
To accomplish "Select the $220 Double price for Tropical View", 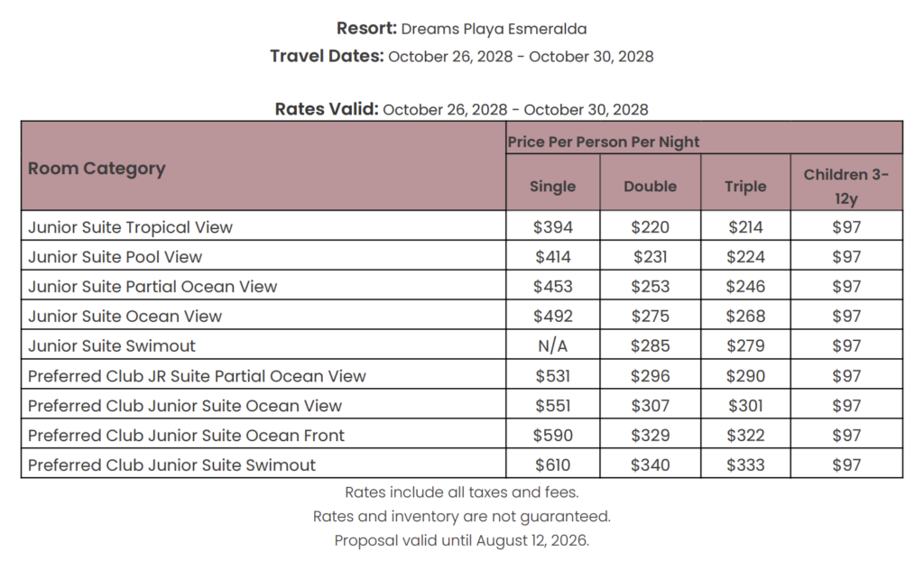I will (650, 227).
